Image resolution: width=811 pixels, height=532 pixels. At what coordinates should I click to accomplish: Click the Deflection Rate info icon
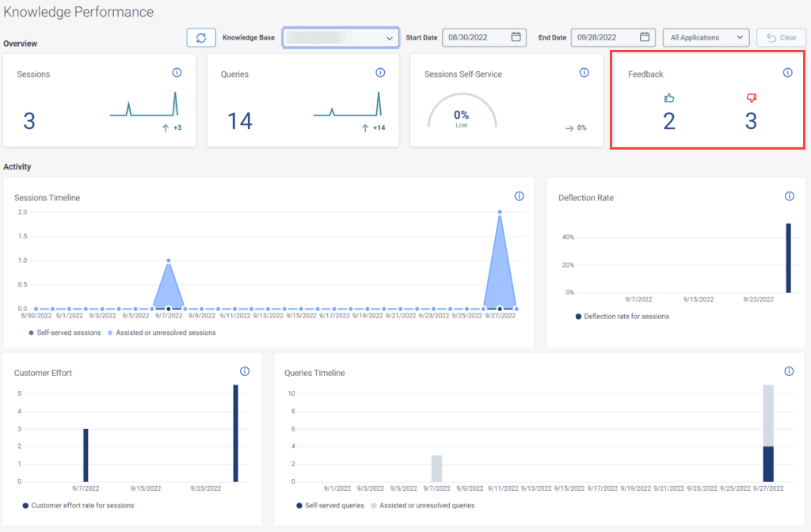(789, 196)
